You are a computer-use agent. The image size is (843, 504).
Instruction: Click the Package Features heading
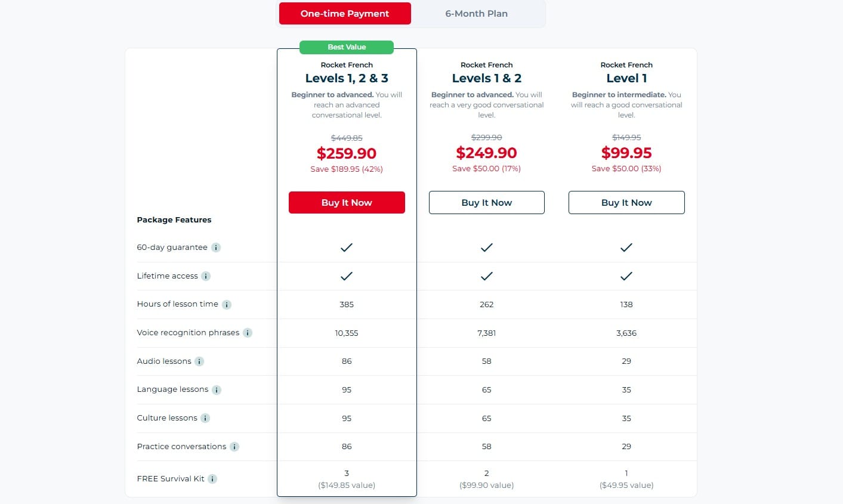(174, 220)
